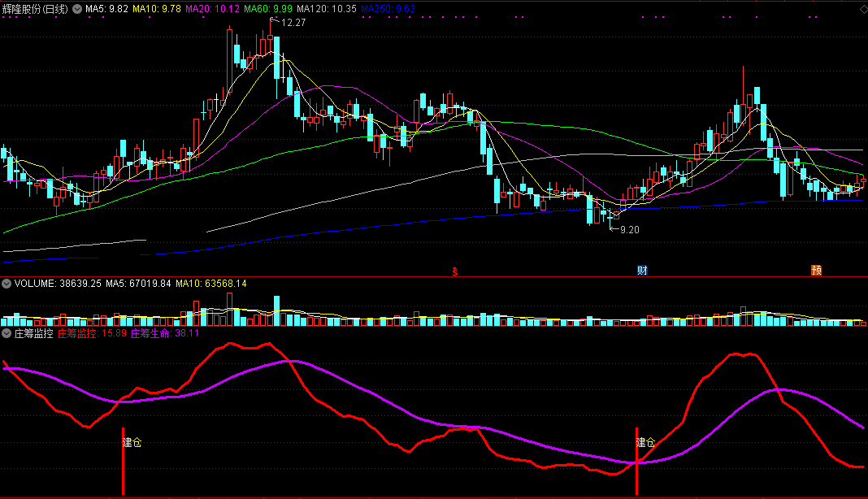
Task: Click the 12.27 high price marker
Action: pyautogui.click(x=293, y=23)
